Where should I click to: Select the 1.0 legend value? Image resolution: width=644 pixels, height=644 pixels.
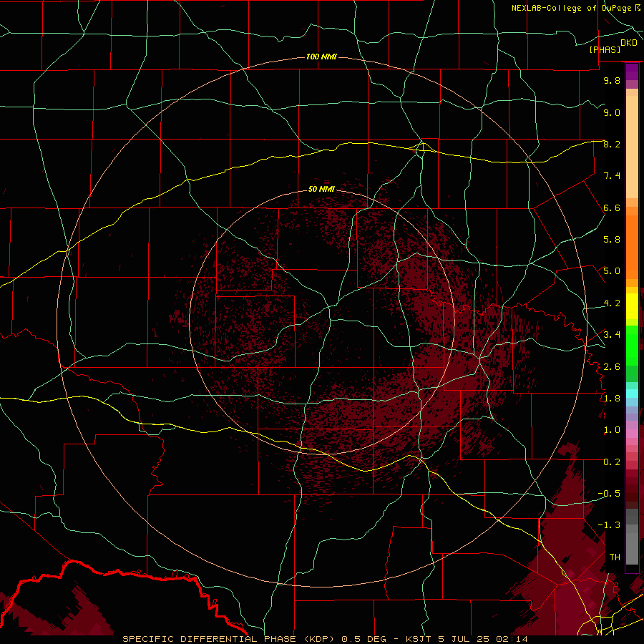point(612,430)
